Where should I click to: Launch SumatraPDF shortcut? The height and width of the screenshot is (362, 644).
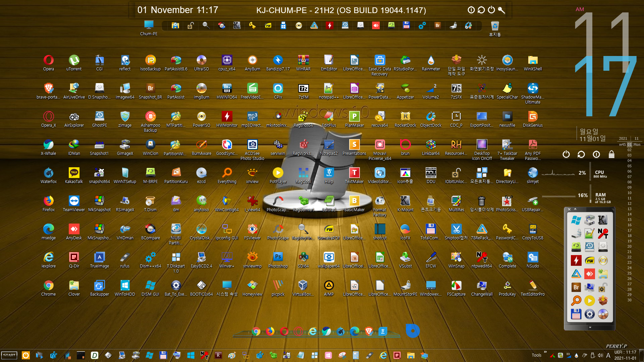tap(329, 232)
